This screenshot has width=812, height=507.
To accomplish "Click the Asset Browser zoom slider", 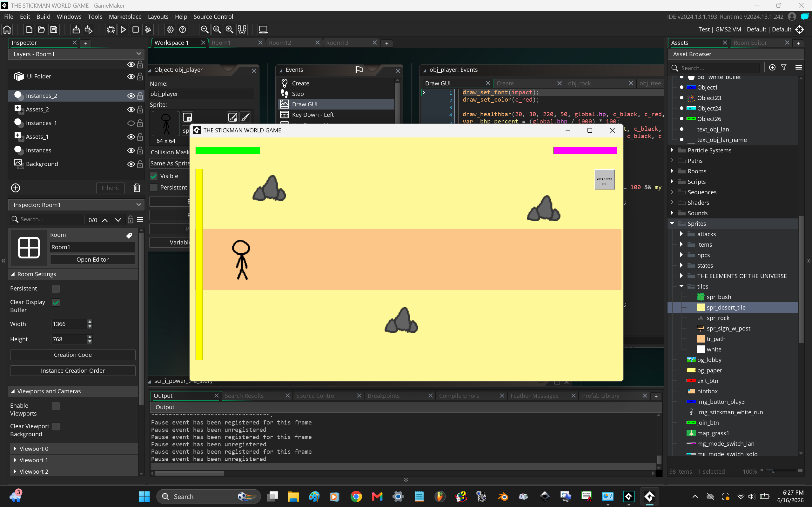I will [x=782, y=471].
